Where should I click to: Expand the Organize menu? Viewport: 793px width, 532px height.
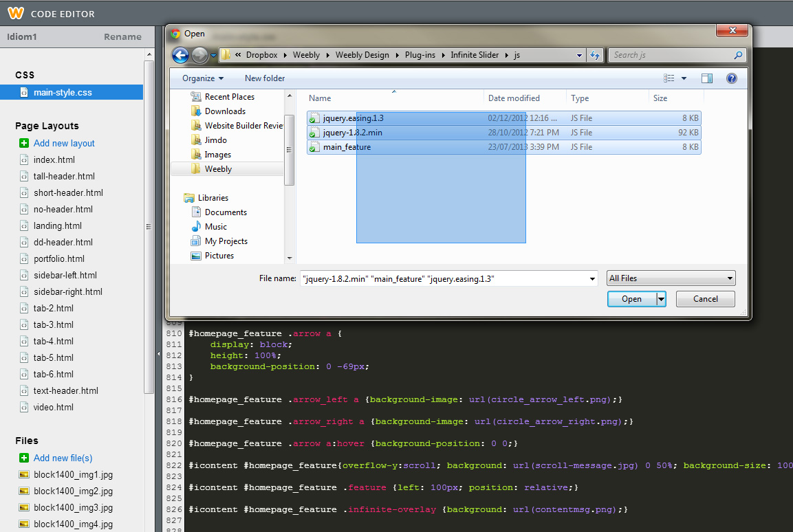(203, 78)
